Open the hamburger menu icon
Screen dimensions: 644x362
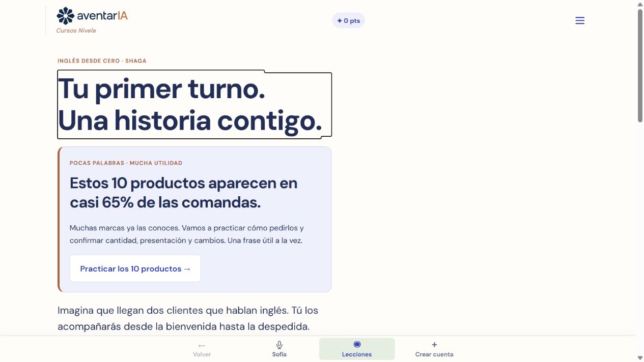[580, 20]
